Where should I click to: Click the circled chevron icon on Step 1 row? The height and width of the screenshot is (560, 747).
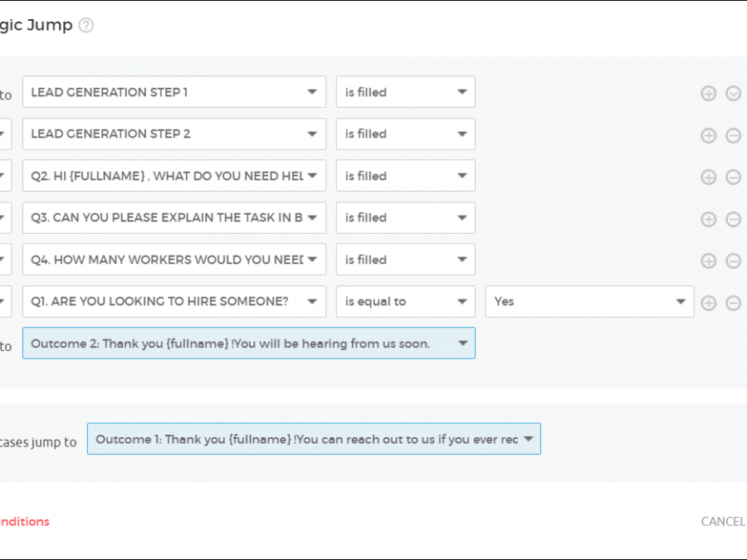pyautogui.click(x=733, y=93)
